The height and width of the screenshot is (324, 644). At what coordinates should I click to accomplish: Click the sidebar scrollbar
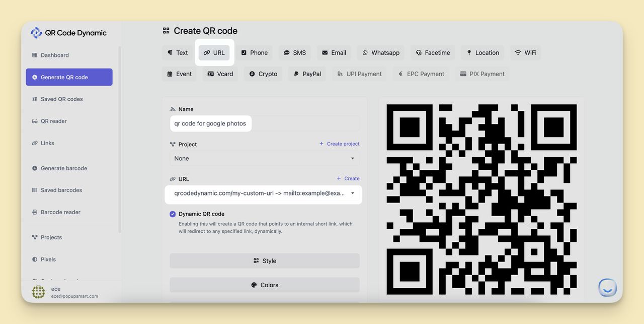[x=120, y=139]
